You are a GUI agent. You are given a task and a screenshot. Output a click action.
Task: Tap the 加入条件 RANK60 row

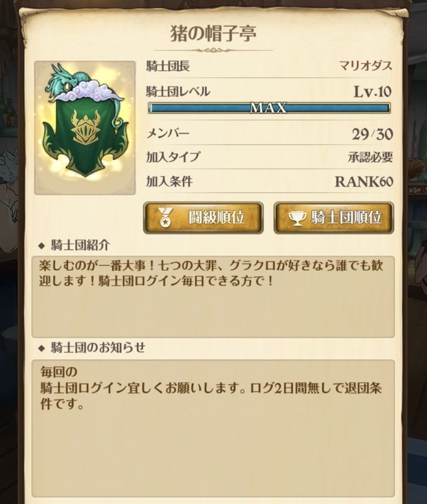click(269, 181)
